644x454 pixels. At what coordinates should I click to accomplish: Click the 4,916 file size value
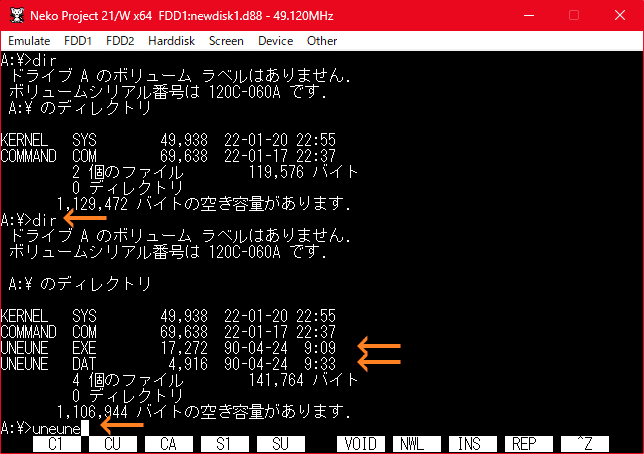click(x=188, y=364)
